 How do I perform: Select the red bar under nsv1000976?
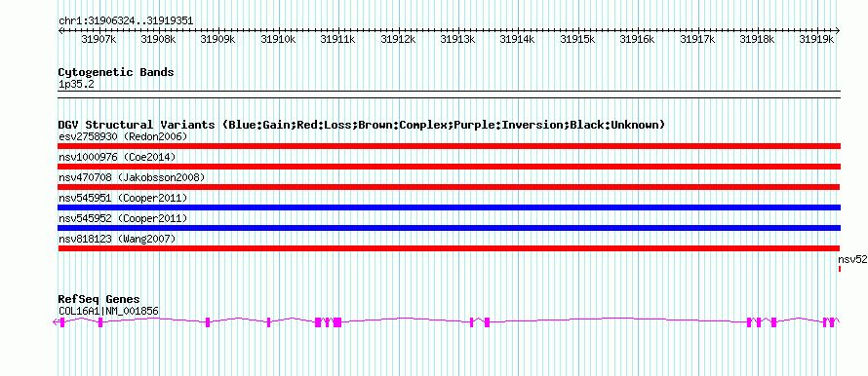tap(450, 167)
